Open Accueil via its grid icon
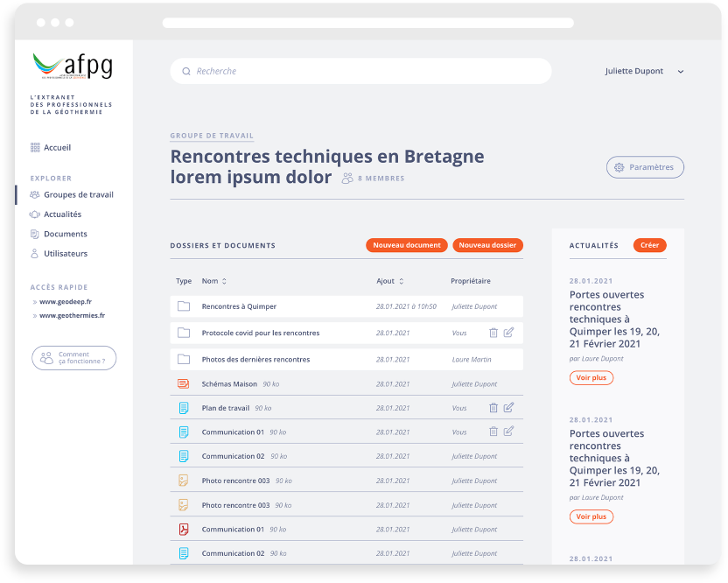Screen dimensions: 728x583 click(x=35, y=147)
